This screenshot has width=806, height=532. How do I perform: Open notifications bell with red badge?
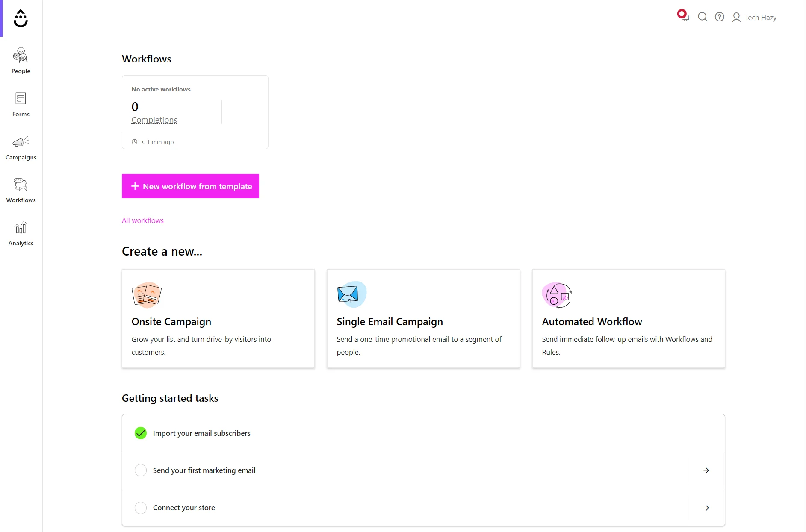click(x=683, y=15)
